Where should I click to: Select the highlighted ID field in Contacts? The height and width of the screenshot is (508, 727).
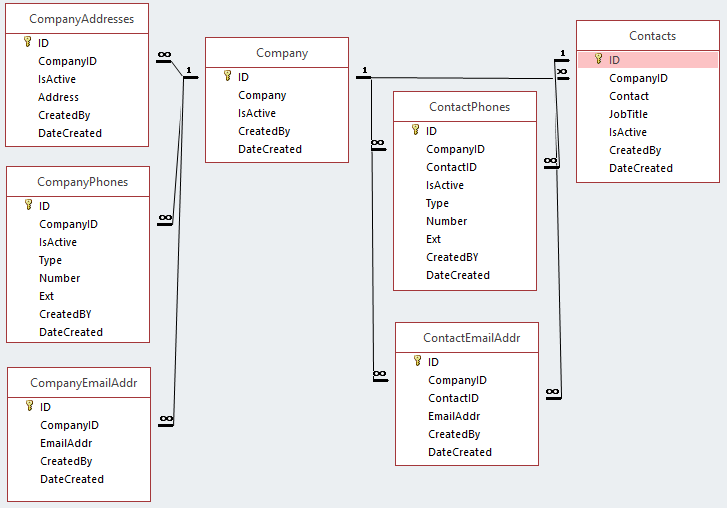(x=648, y=60)
